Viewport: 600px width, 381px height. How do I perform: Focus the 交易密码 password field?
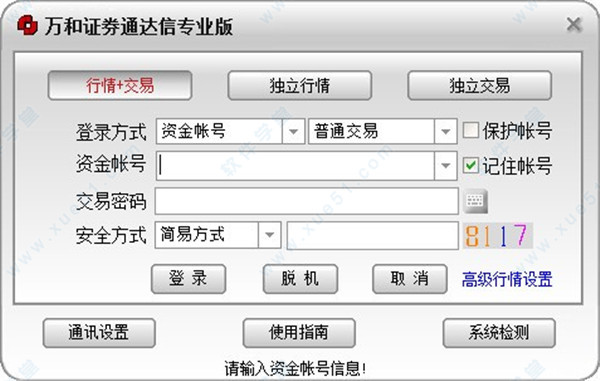[x=307, y=201]
